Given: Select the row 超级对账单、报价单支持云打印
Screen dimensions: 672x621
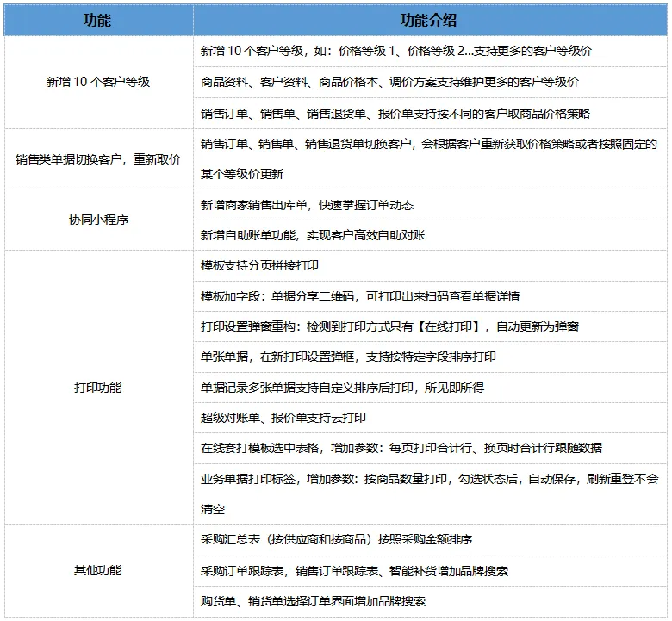Looking at the screenshot, I should tap(430, 418).
